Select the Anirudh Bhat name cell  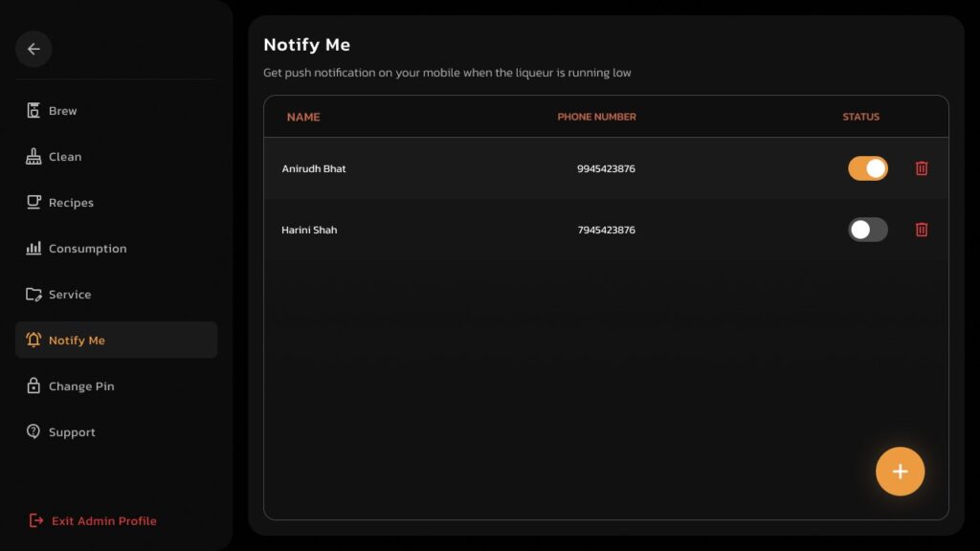pos(314,169)
